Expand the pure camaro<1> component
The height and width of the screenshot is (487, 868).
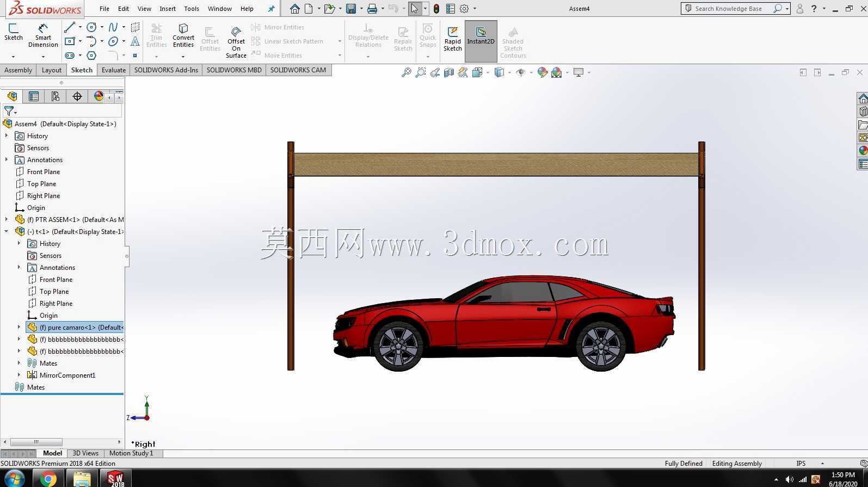point(19,327)
